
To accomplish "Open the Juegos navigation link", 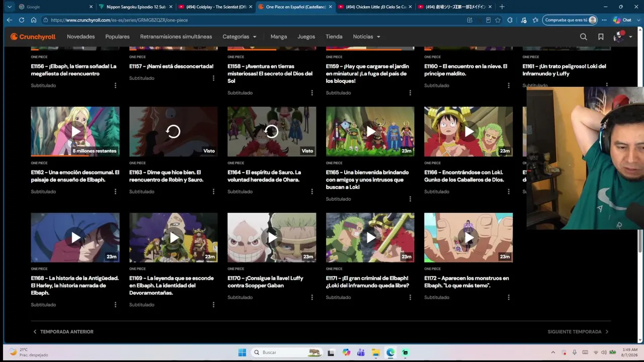I will coord(306,37).
